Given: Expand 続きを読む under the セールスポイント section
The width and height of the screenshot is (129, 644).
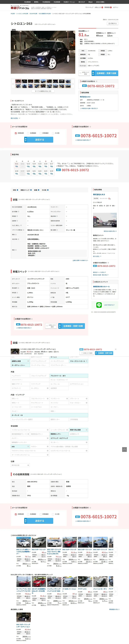Looking at the screenshot, I should tap(15, 118).
